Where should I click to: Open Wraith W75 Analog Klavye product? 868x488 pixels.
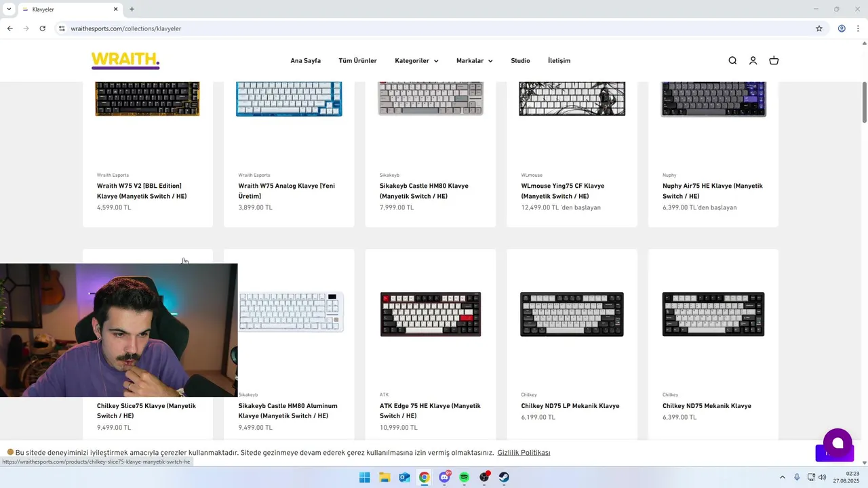tap(287, 191)
